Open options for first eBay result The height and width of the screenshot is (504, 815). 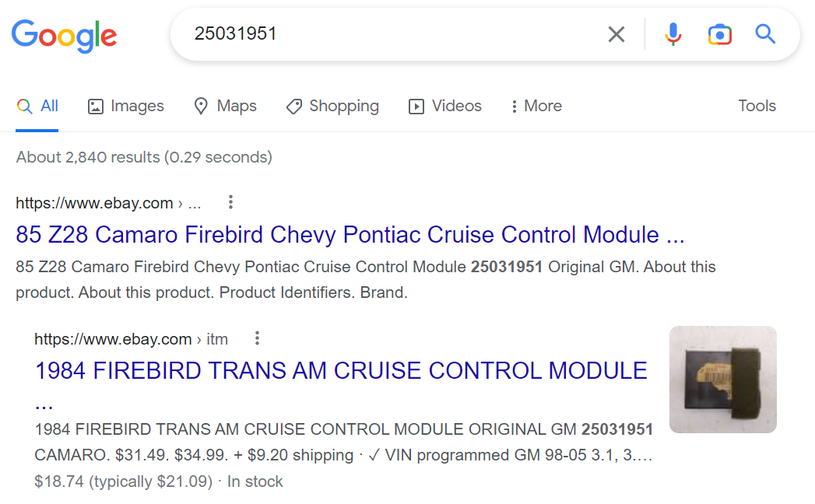coord(230,203)
